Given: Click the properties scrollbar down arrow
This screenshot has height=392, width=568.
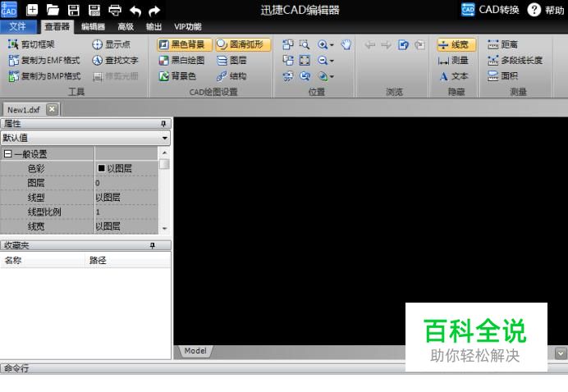Looking at the screenshot, I should [x=165, y=229].
